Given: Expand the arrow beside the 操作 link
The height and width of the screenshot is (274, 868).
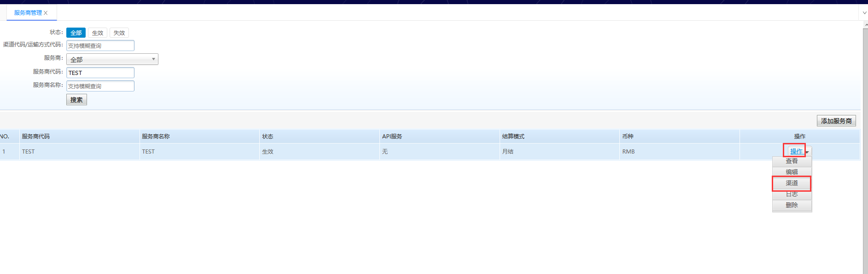Looking at the screenshot, I should pyautogui.click(x=807, y=152).
